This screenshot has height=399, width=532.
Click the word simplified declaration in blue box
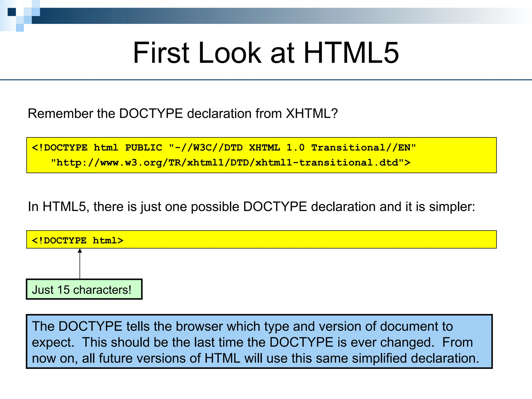[x=415, y=358]
